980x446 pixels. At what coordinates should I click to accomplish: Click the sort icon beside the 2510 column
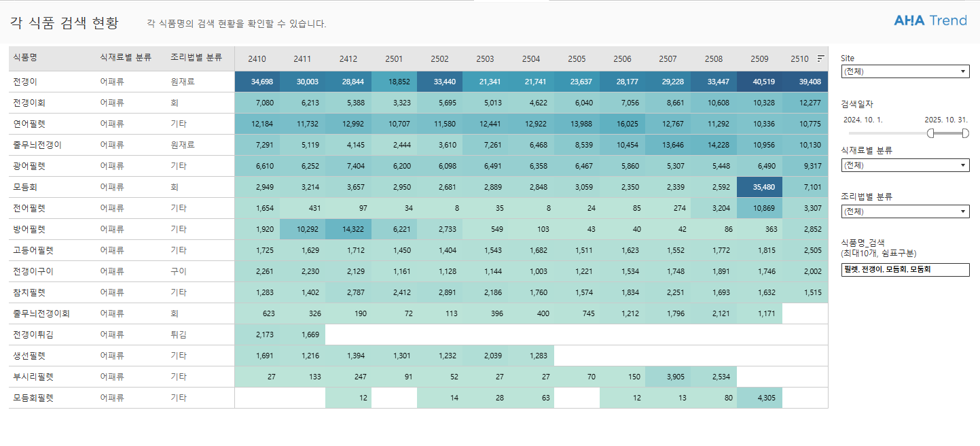pos(820,58)
